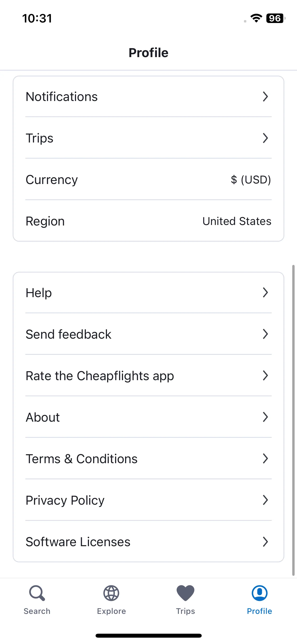The image size is (297, 644).
Task: Open Send feedback
Action: pyautogui.click(x=148, y=334)
